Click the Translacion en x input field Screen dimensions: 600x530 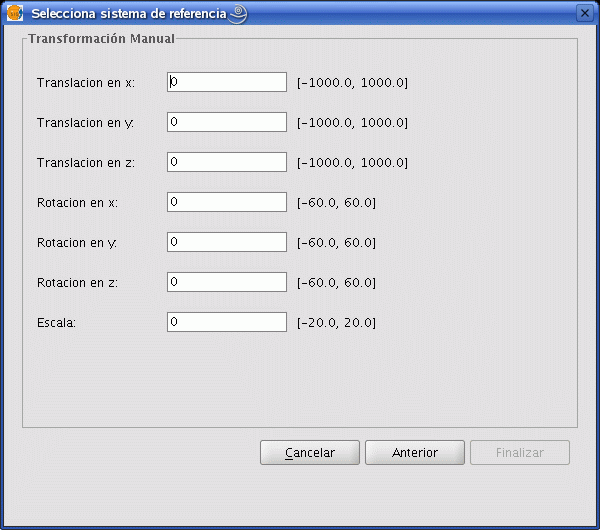point(227,82)
